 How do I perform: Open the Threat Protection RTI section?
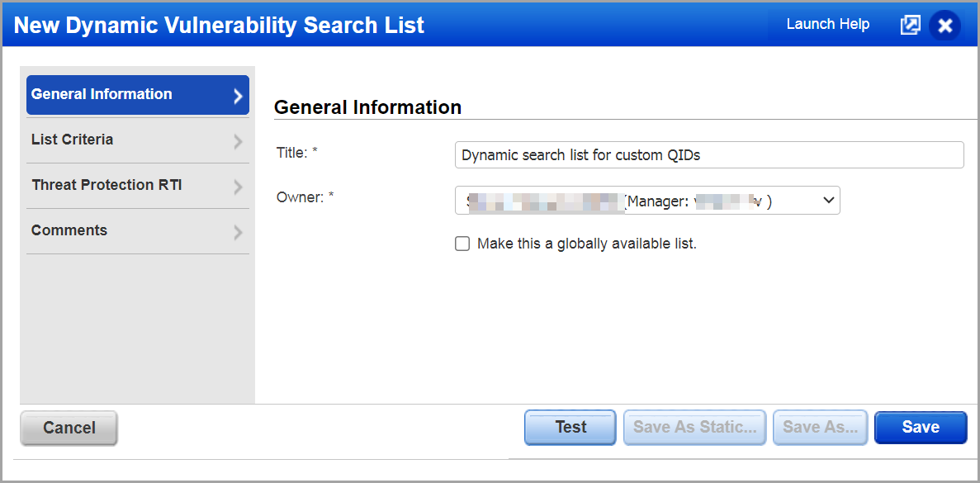point(107,185)
